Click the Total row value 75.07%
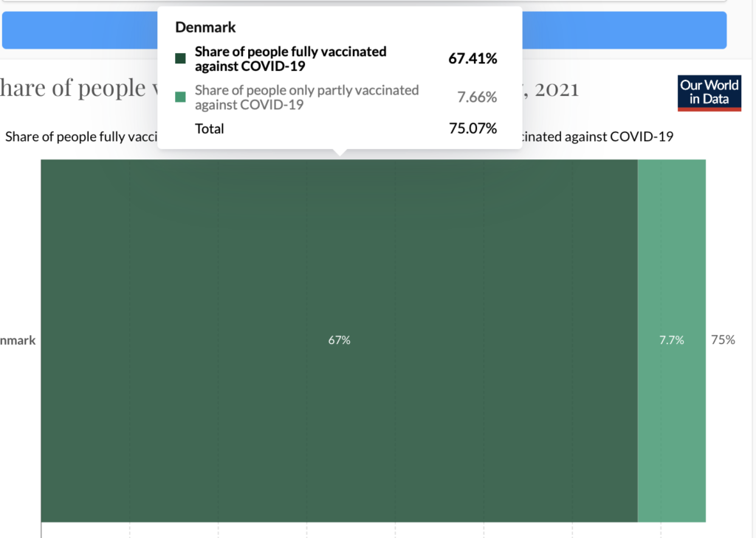 pos(472,128)
